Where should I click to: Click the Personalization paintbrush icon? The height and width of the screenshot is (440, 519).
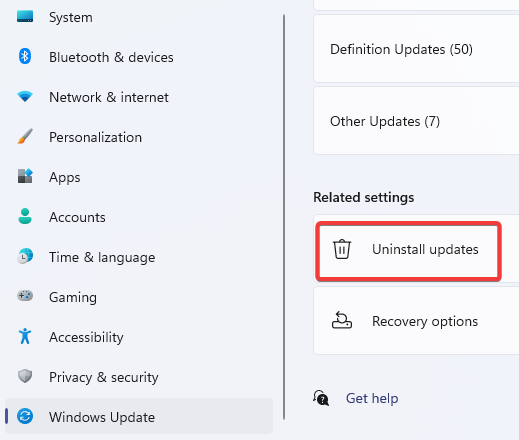[x=25, y=136]
